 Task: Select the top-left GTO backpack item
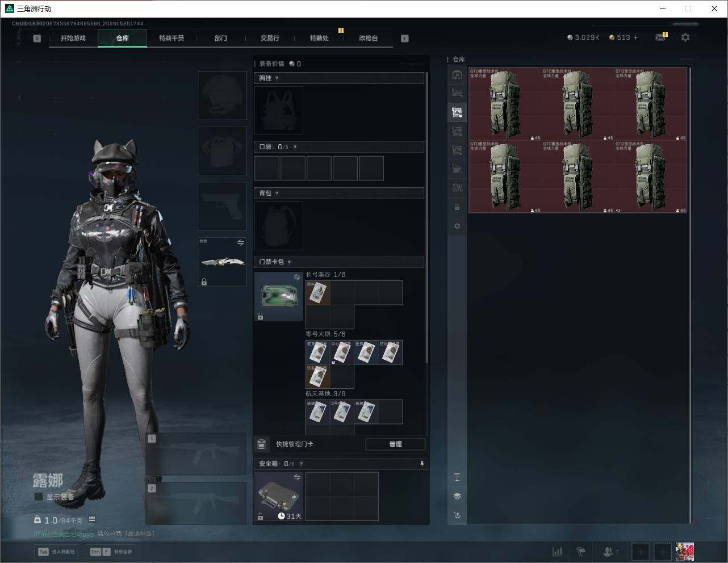(x=505, y=104)
